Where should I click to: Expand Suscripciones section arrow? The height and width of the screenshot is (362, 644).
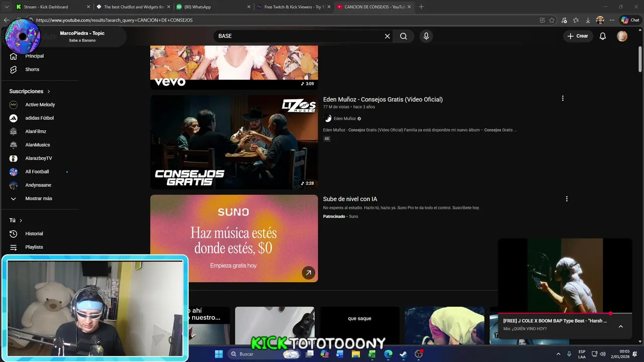pyautogui.click(x=49, y=92)
